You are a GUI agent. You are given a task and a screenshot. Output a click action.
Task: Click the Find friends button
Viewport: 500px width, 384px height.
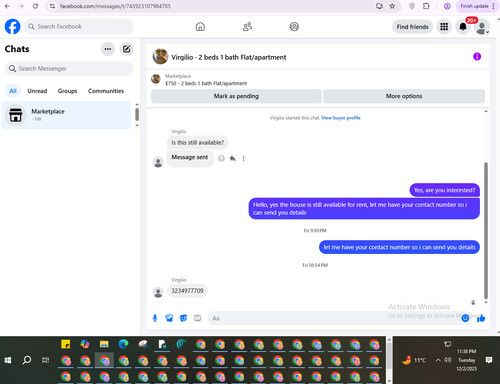[x=412, y=27]
